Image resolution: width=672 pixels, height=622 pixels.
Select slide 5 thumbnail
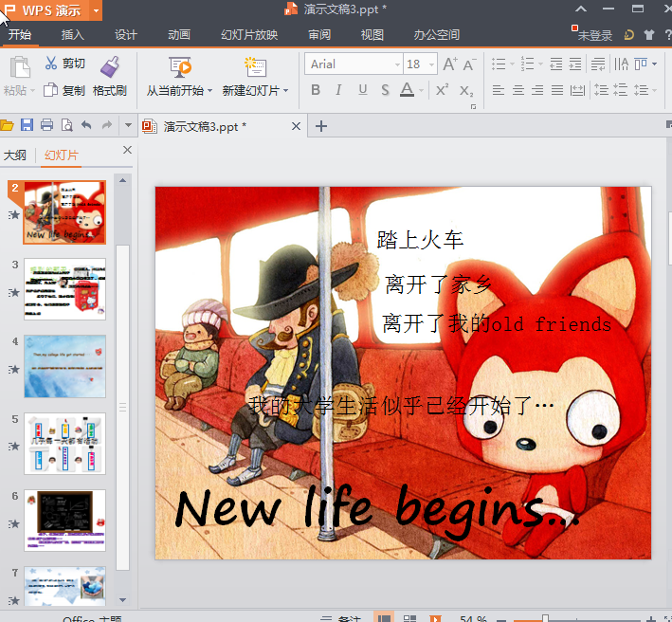[64, 443]
